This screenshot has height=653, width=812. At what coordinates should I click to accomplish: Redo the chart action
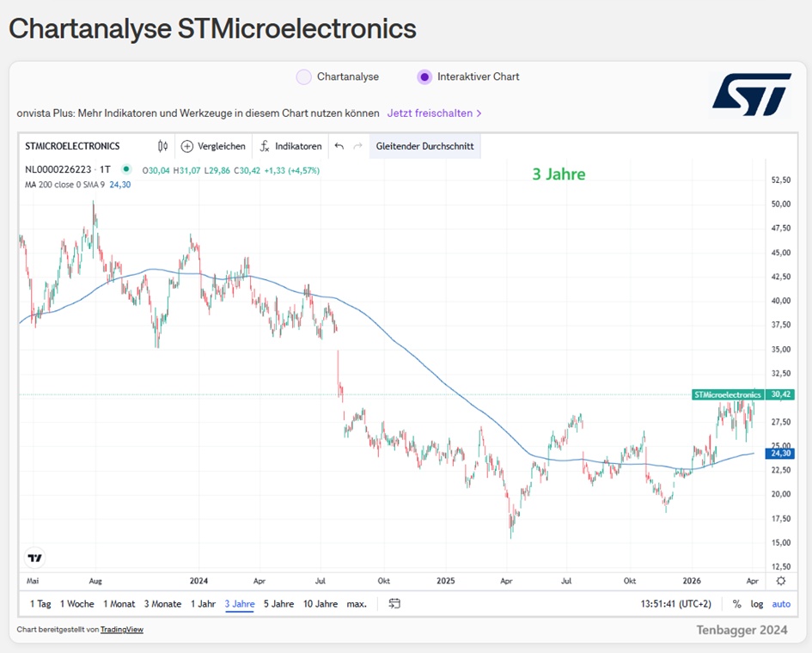pyautogui.click(x=358, y=146)
